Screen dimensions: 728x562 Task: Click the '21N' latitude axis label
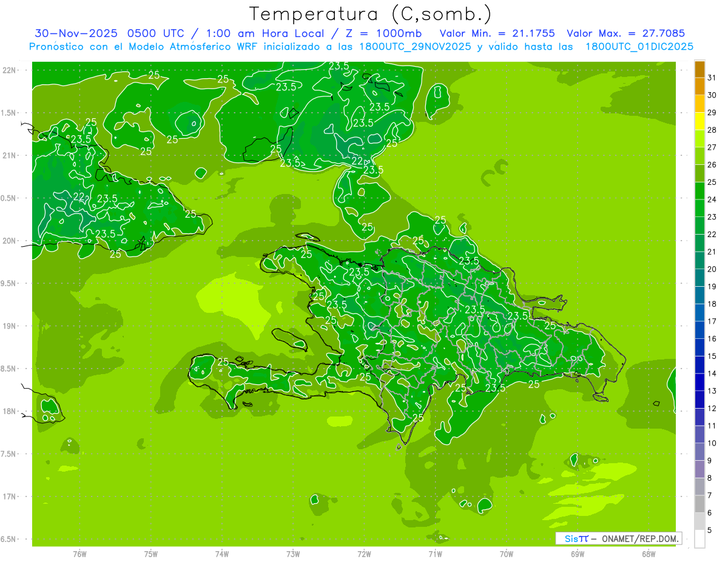tap(10, 156)
